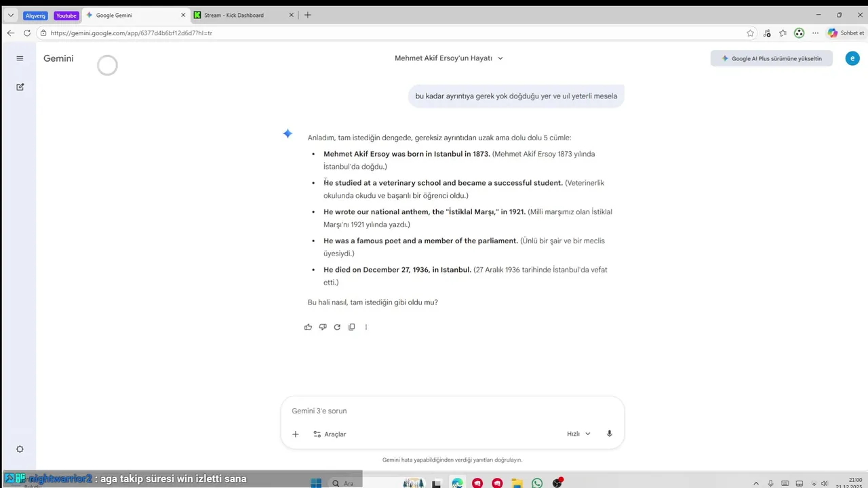Switch to the Stream - Kick Dashboard tab
This screenshot has width=868, height=488.
pyautogui.click(x=244, y=15)
